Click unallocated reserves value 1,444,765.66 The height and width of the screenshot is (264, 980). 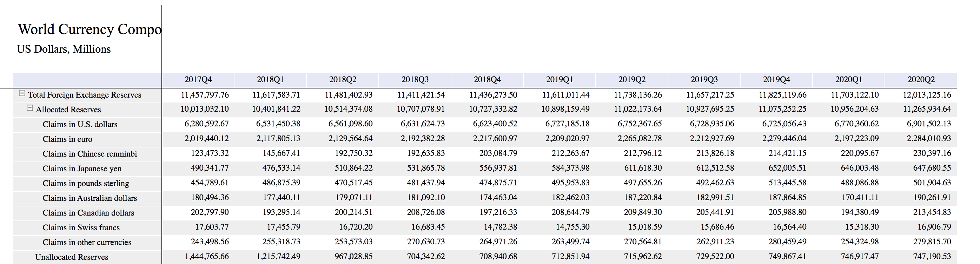(207, 257)
